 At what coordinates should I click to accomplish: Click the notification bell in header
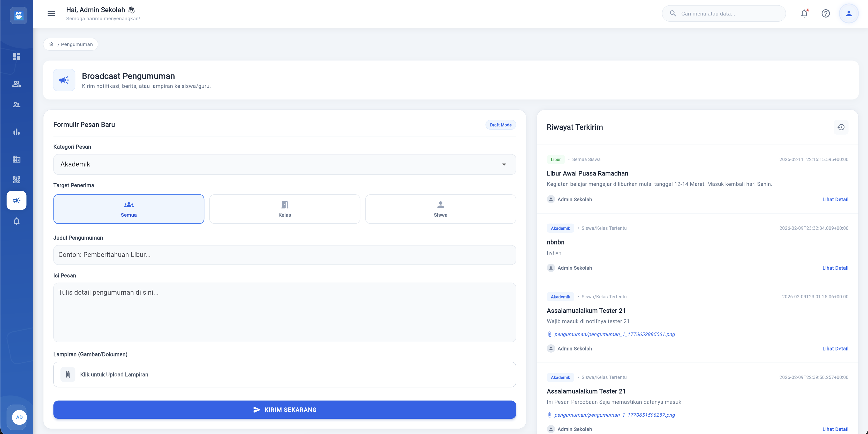(x=804, y=13)
